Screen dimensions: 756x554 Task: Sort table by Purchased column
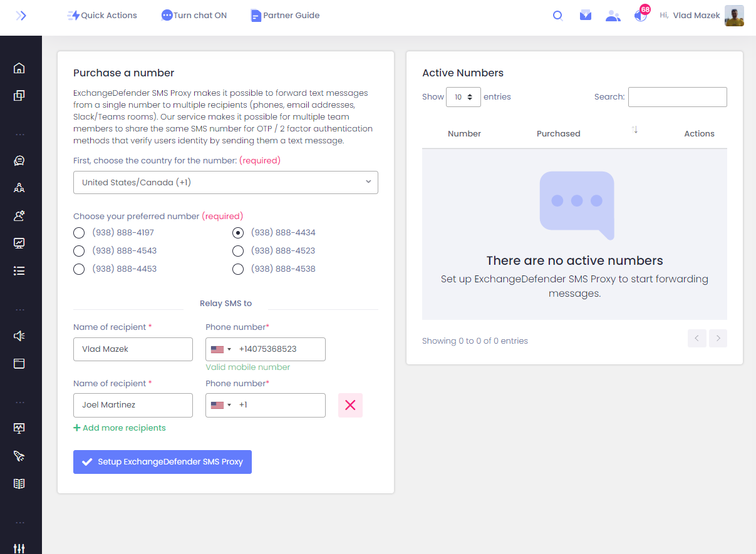click(x=558, y=133)
